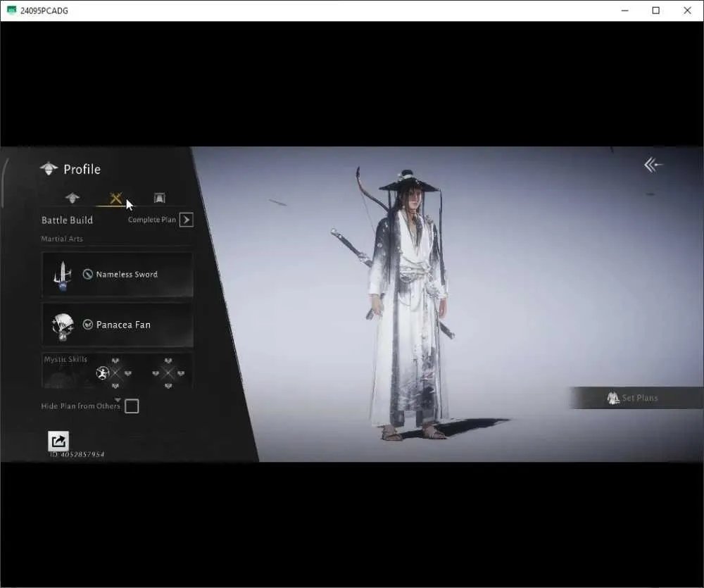Select the crossed-swords Battle Build tab
This screenshot has width=704, height=588.
[x=116, y=198]
